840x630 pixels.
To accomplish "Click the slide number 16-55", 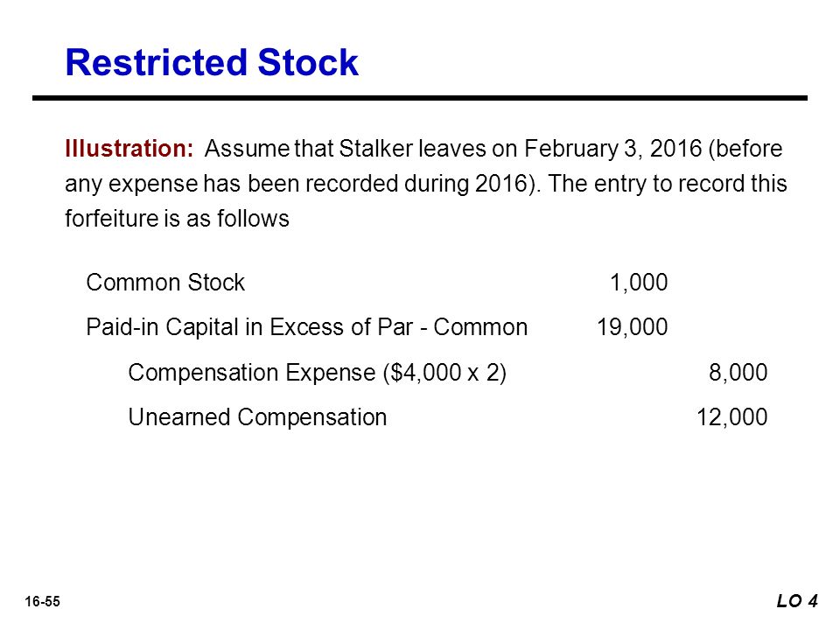I will [42, 602].
